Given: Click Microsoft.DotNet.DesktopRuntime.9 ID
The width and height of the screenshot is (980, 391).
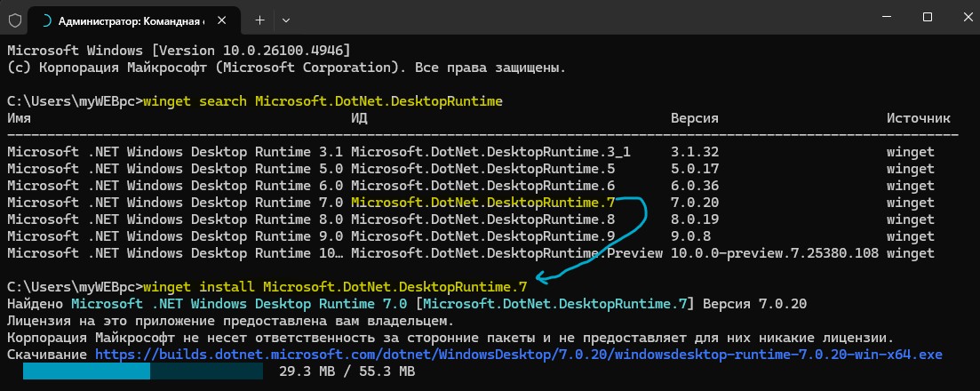Looking at the screenshot, I should pos(483,235).
